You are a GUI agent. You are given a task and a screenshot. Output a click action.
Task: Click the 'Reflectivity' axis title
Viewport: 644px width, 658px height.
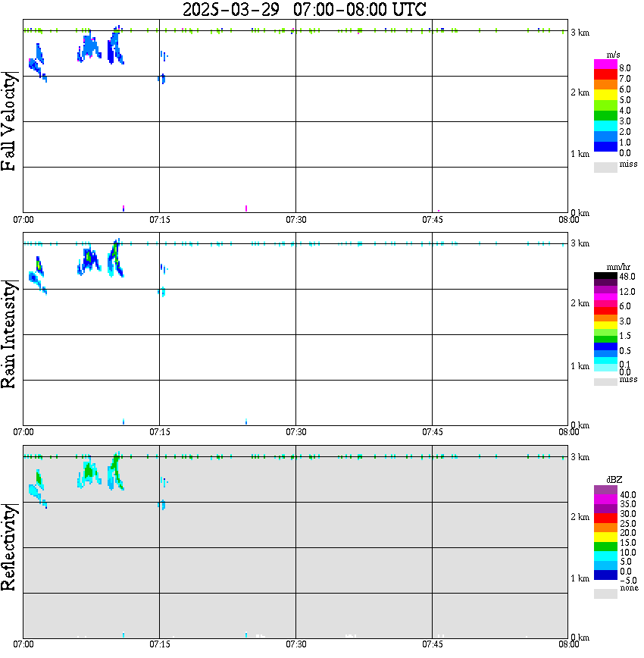click(9, 547)
